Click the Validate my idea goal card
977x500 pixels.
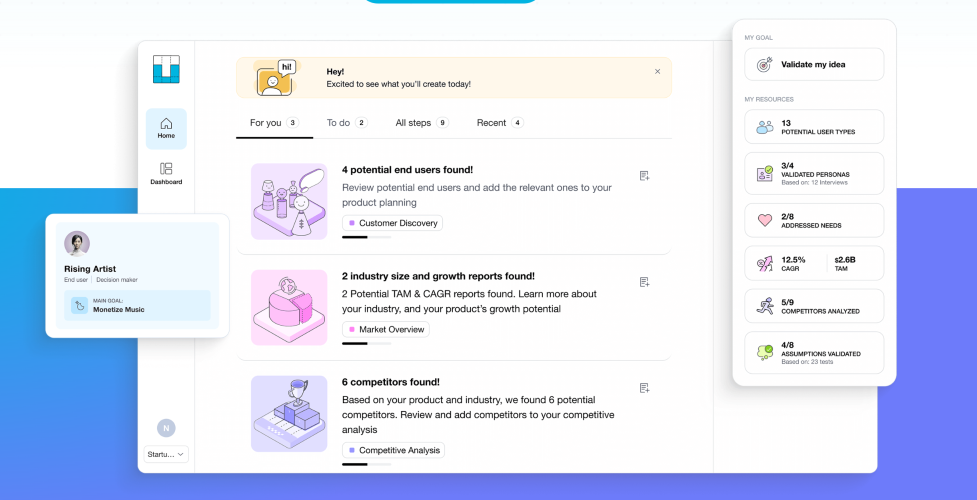tap(814, 64)
